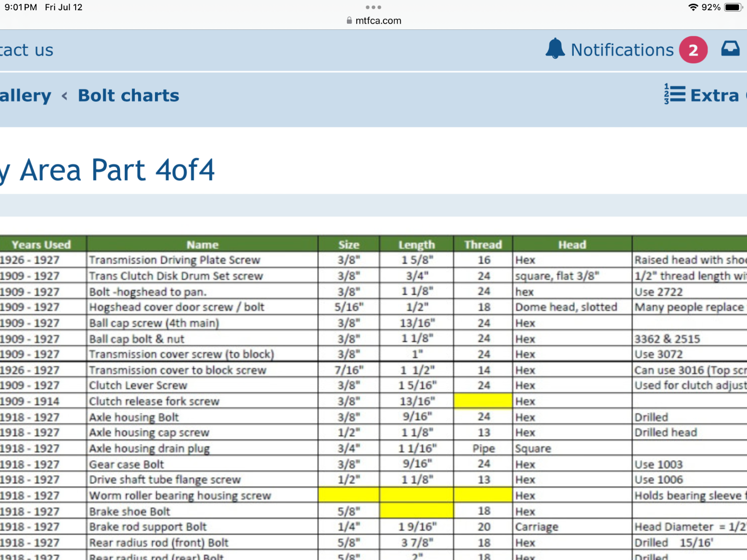Go to the Gallery breadcrumb link
This screenshot has width=747, height=560.
tap(25, 96)
